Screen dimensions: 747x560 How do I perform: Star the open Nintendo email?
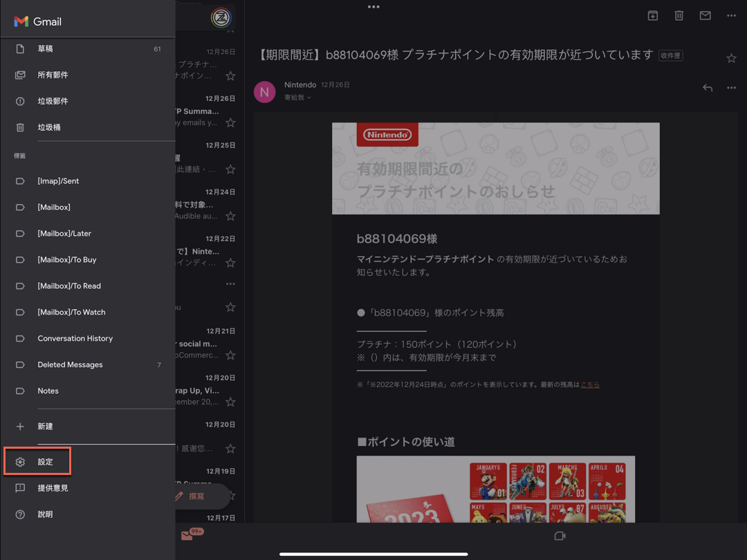731,58
